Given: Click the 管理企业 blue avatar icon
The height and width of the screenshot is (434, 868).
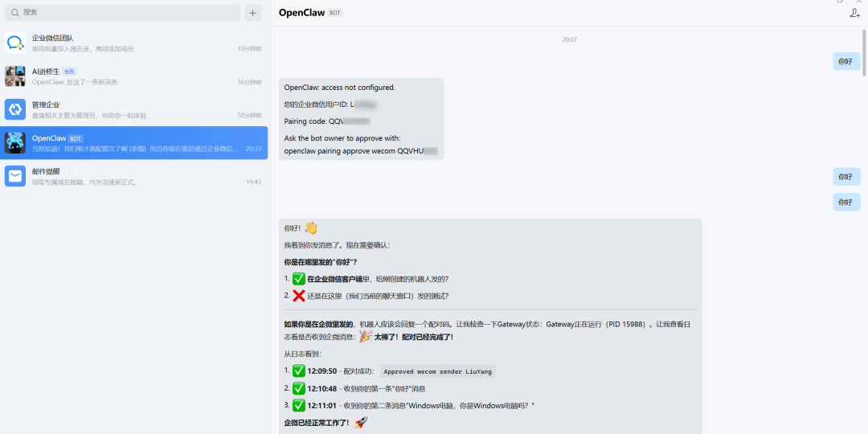Looking at the screenshot, I should click(x=15, y=109).
